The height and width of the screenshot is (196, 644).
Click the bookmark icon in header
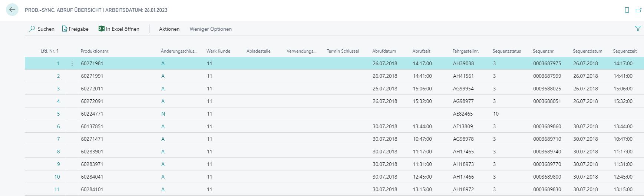(627, 10)
